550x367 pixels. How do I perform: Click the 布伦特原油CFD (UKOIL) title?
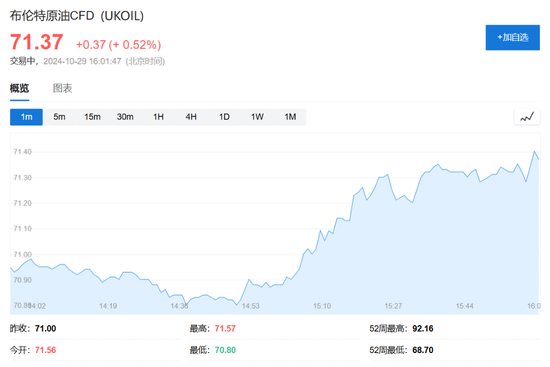(77, 16)
